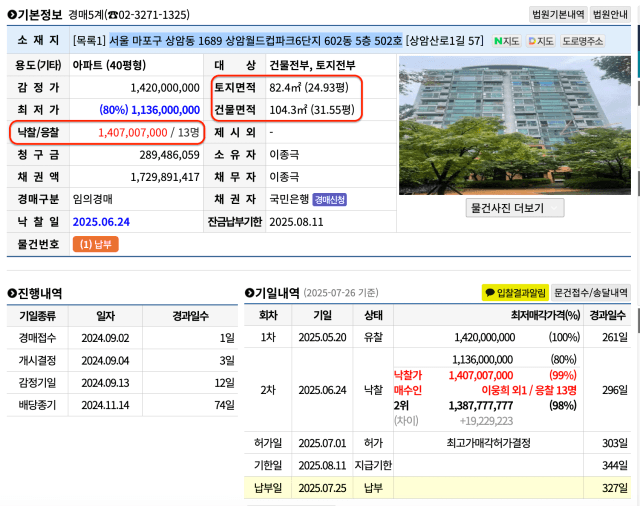
Task: Click the 경매신청 badge next to 국민은행
Action: (x=329, y=200)
